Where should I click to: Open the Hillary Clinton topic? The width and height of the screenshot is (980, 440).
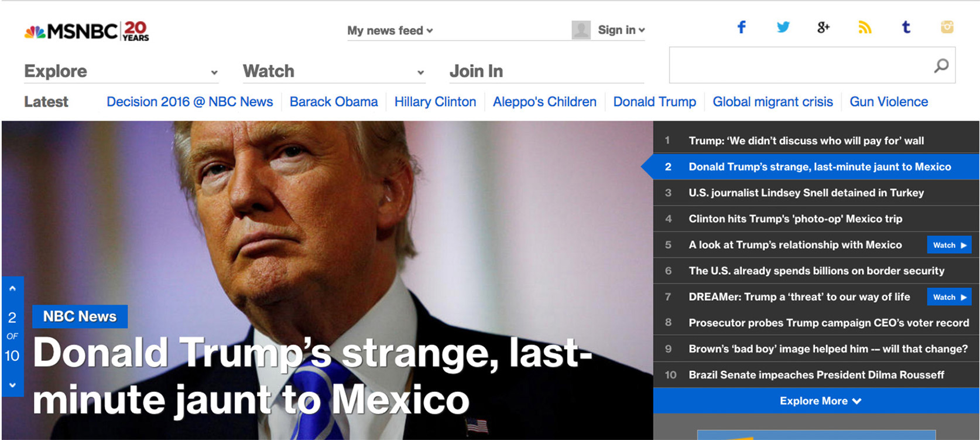[x=435, y=102]
